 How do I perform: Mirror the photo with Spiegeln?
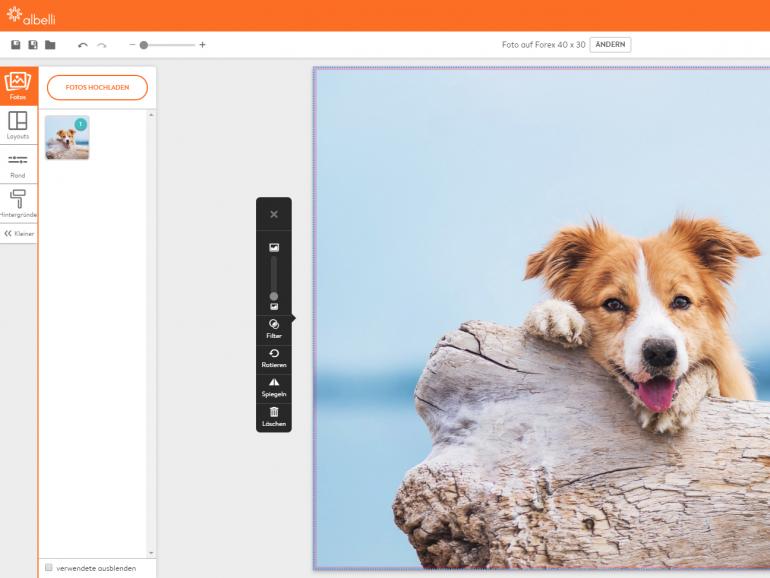(274, 387)
